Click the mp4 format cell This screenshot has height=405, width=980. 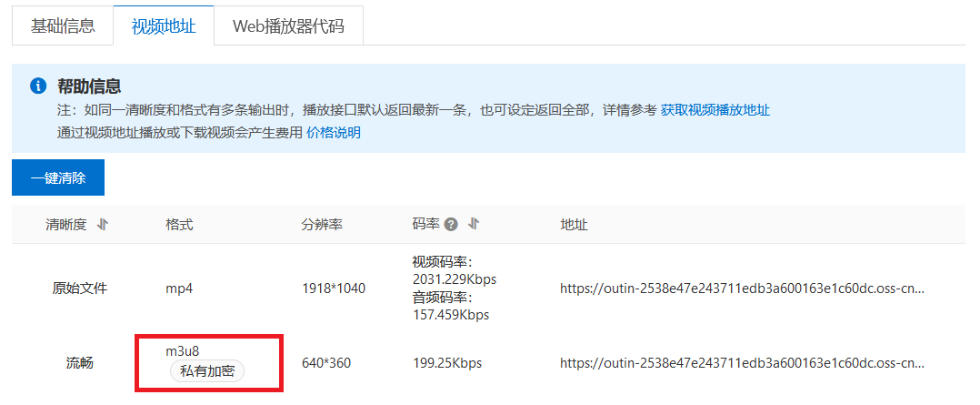pyautogui.click(x=179, y=289)
